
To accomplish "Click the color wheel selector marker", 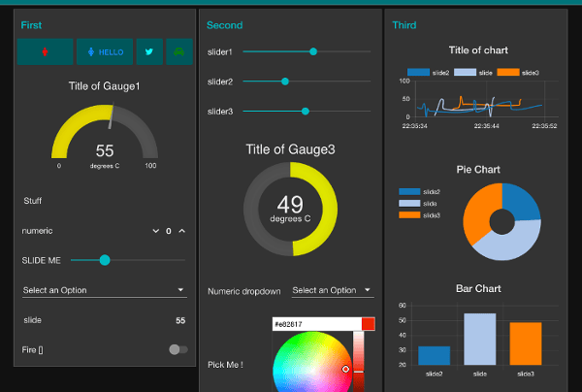I will click(345, 369).
